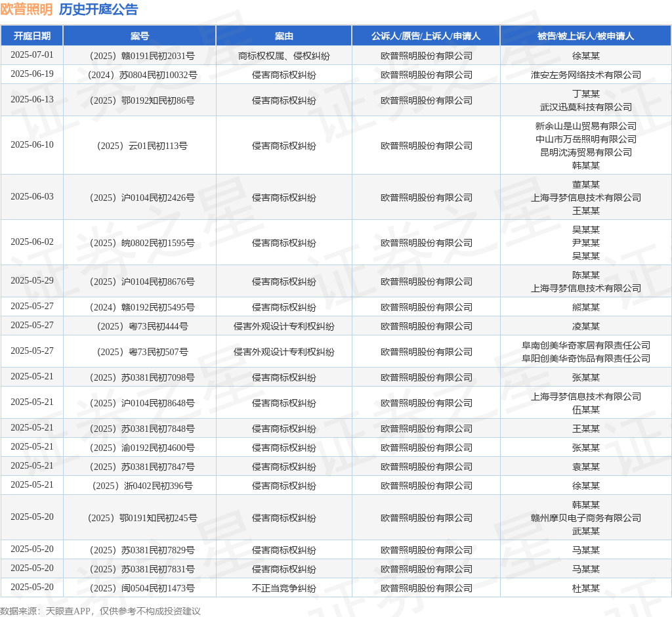
Task: Select defendant 袁某某
Action: (586, 467)
